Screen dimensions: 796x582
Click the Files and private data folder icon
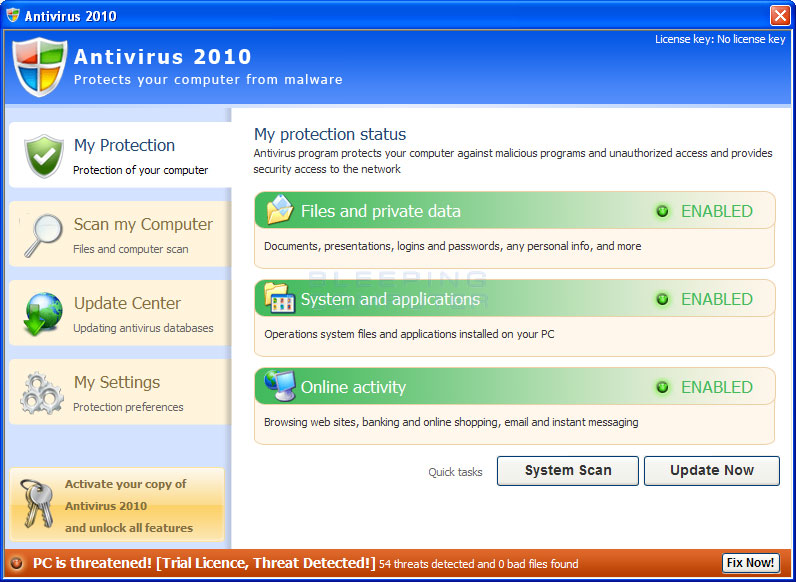point(280,209)
